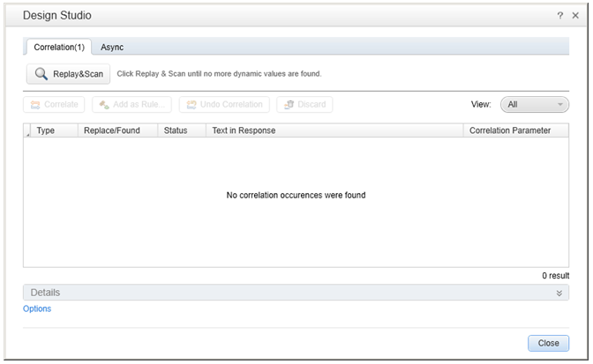
Task: Click the Add as Rule button
Action: (131, 105)
